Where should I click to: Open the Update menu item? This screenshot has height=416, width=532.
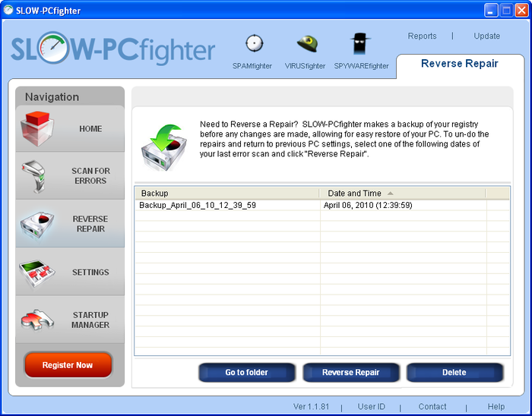[486, 36]
